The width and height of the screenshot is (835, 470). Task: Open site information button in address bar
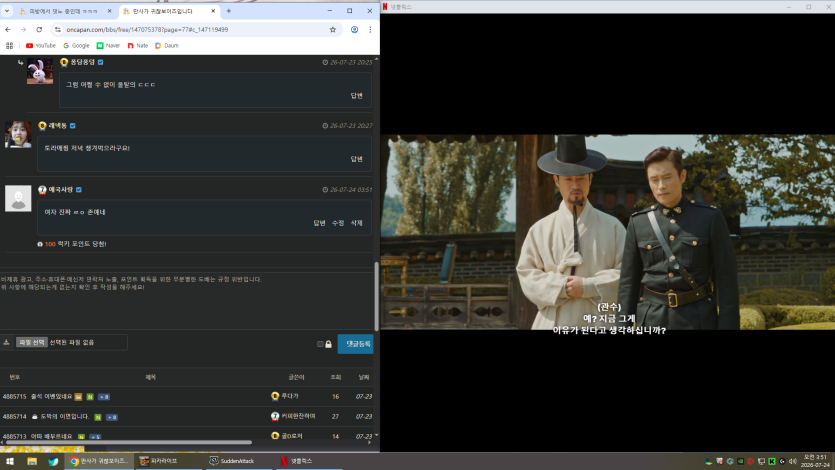pos(58,30)
